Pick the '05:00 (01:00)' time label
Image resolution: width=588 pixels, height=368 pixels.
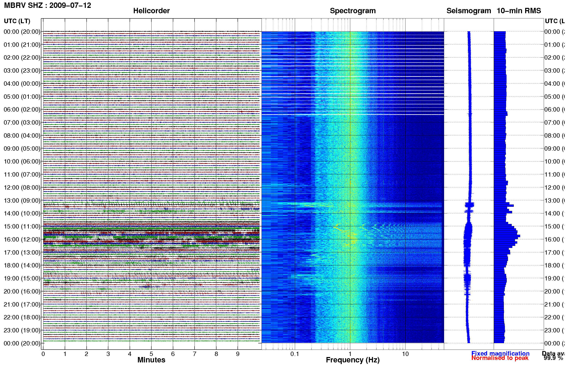coord(22,97)
